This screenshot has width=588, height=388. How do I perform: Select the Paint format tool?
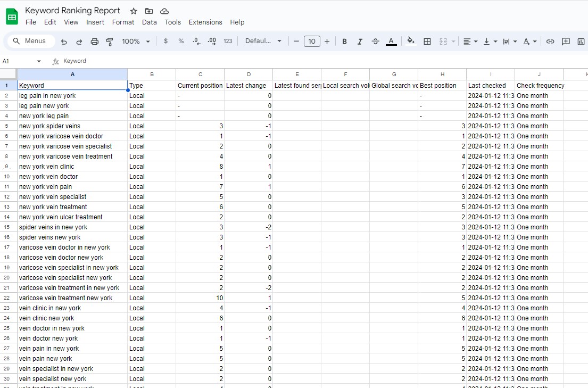110,41
